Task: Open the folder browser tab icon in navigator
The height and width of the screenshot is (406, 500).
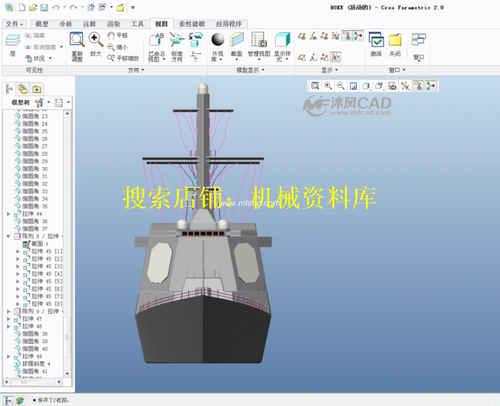Action: coord(23,89)
